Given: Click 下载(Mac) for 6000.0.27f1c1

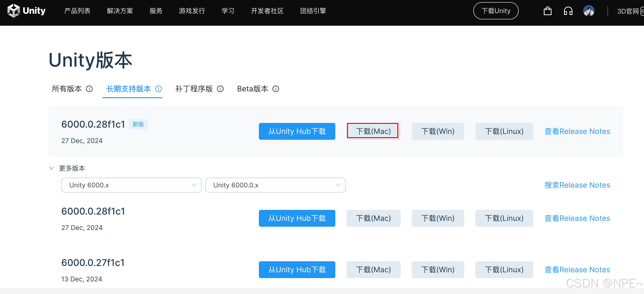Looking at the screenshot, I should coord(373,270).
